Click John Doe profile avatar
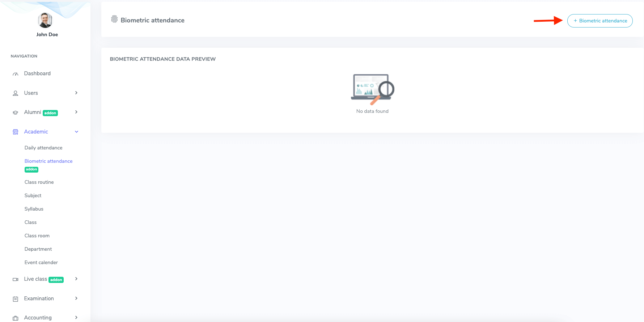Image resolution: width=644 pixels, height=322 pixels. [45, 20]
